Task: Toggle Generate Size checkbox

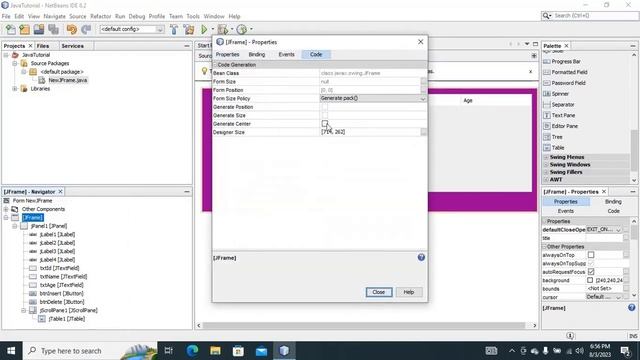Action: (x=324, y=116)
